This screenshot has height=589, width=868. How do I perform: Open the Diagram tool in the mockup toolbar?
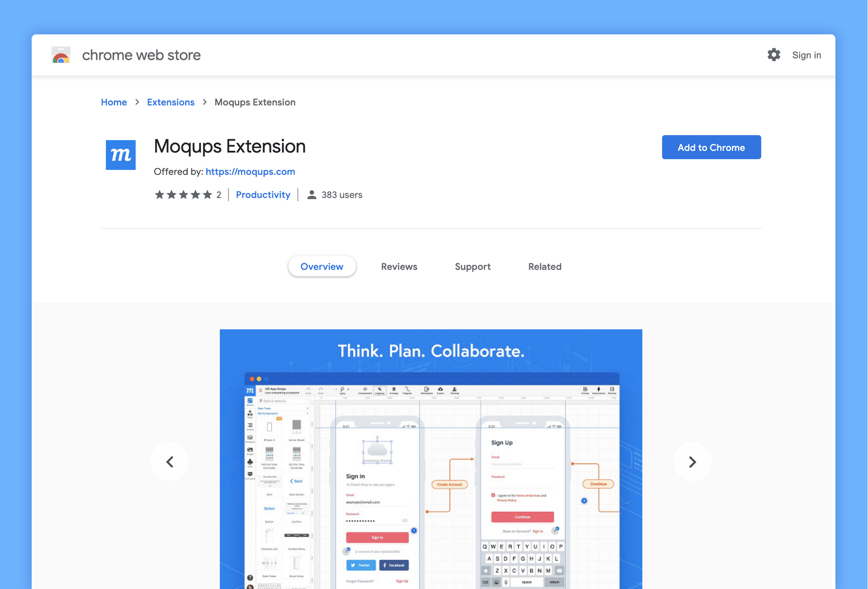click(x=408, y=389)
